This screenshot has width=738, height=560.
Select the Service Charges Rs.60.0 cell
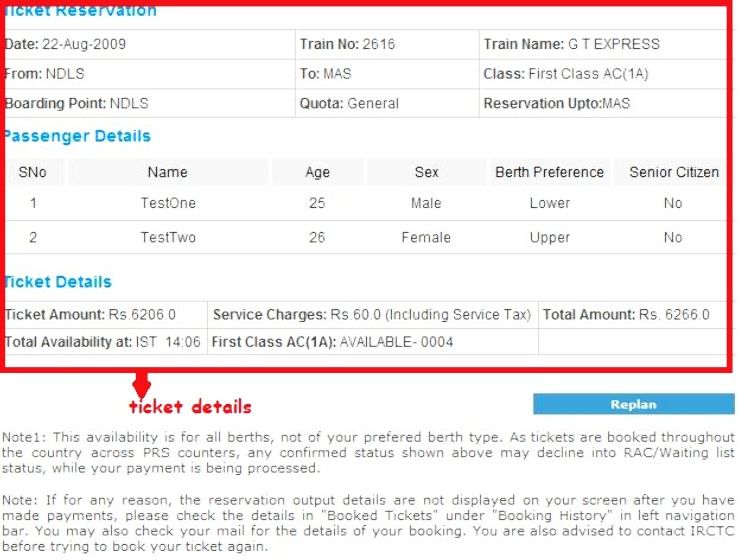[371, 314]
